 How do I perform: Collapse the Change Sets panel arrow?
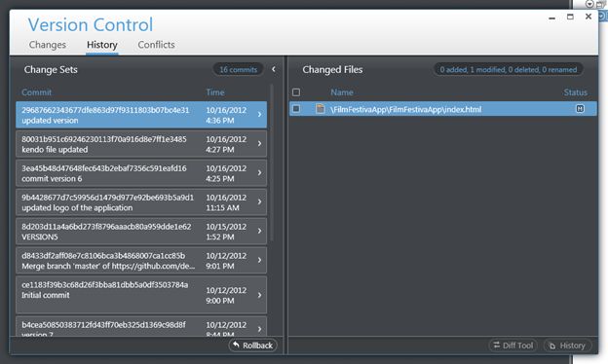click(x=274, y=69)
